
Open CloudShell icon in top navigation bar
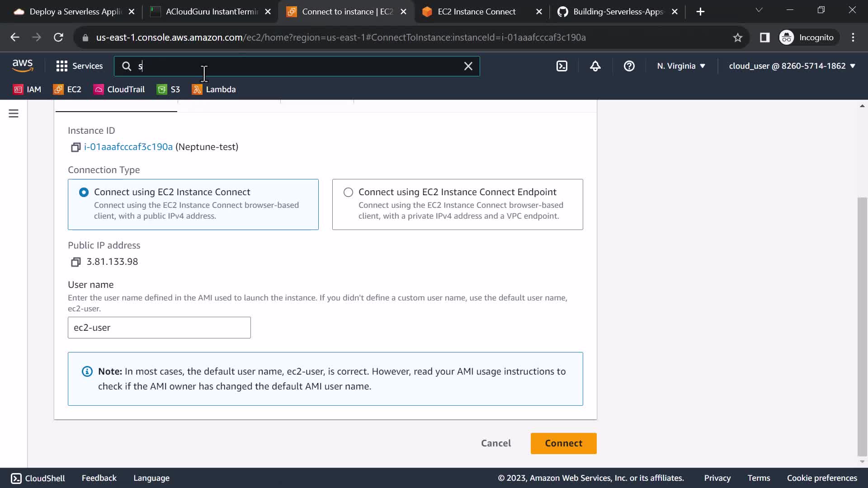pos(561,66)
